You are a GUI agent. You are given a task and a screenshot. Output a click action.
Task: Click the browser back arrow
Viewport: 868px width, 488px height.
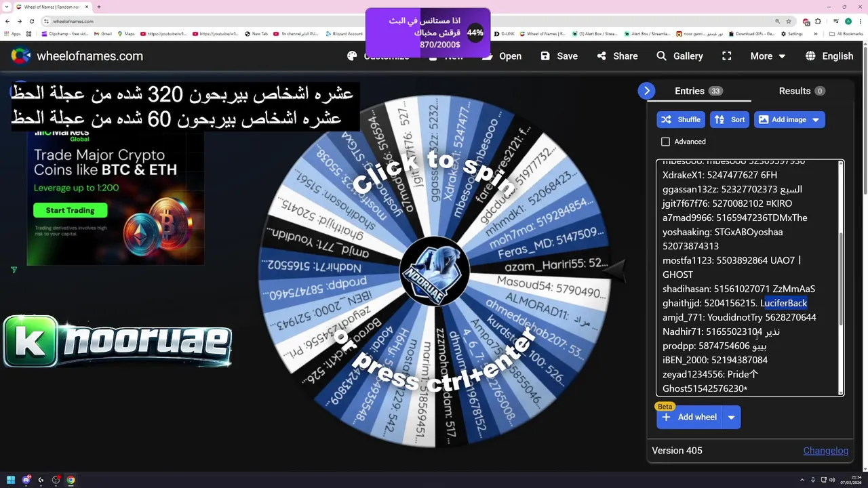pos(6,21)
